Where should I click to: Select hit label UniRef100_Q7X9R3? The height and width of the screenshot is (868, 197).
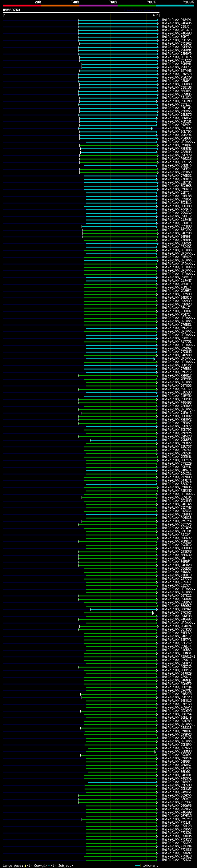[x=176, y=43]
